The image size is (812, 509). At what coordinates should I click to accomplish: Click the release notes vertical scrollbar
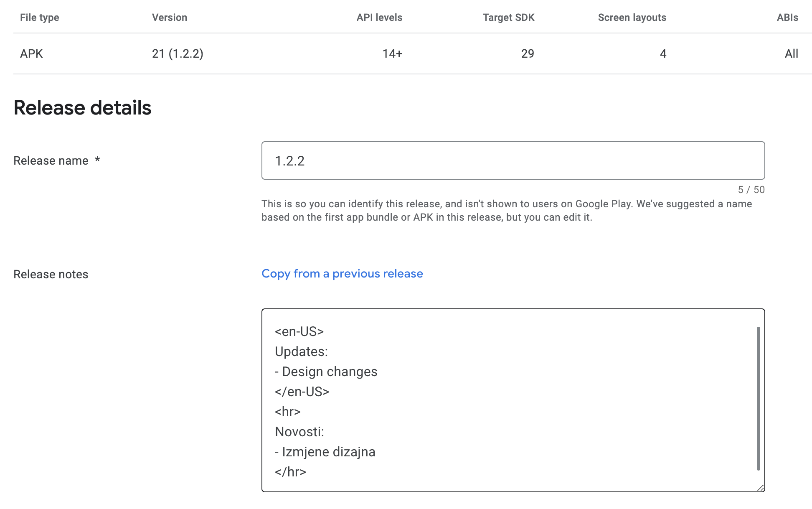tap(758, 399)
